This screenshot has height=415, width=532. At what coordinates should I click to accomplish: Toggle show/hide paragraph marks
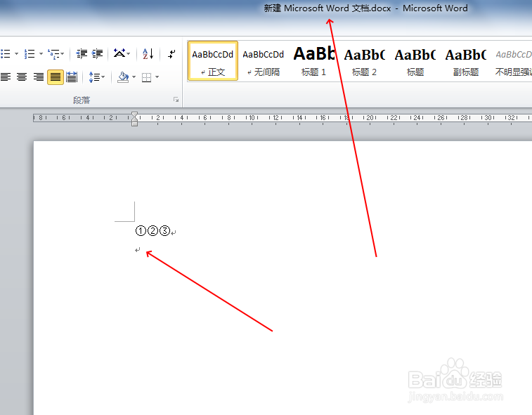[x=172, y=53]
